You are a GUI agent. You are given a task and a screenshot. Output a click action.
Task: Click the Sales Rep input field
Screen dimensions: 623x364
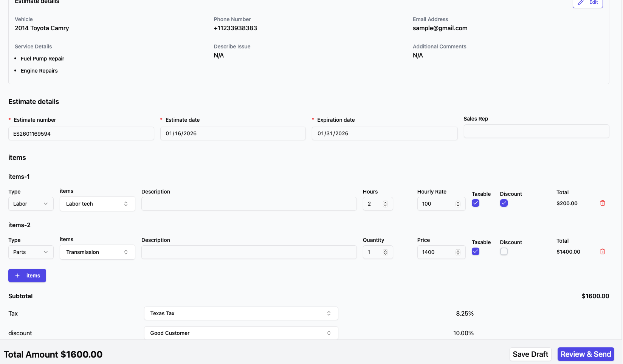pyautogui.click(x=536, y=132)
